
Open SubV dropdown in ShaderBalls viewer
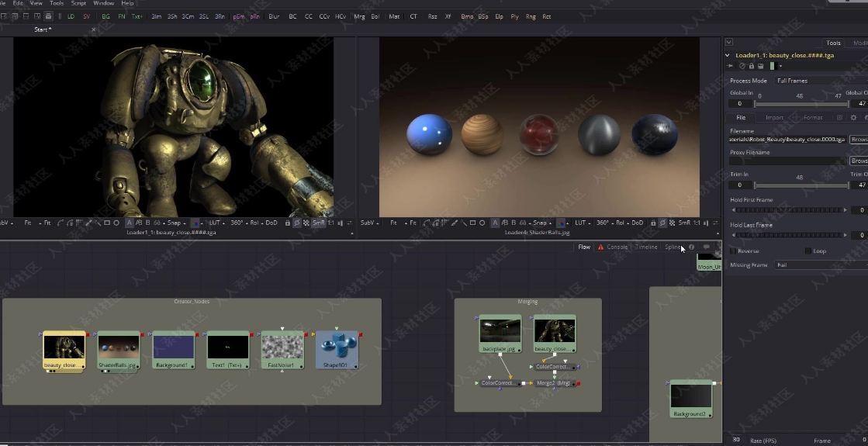click(x=368, y=223)
